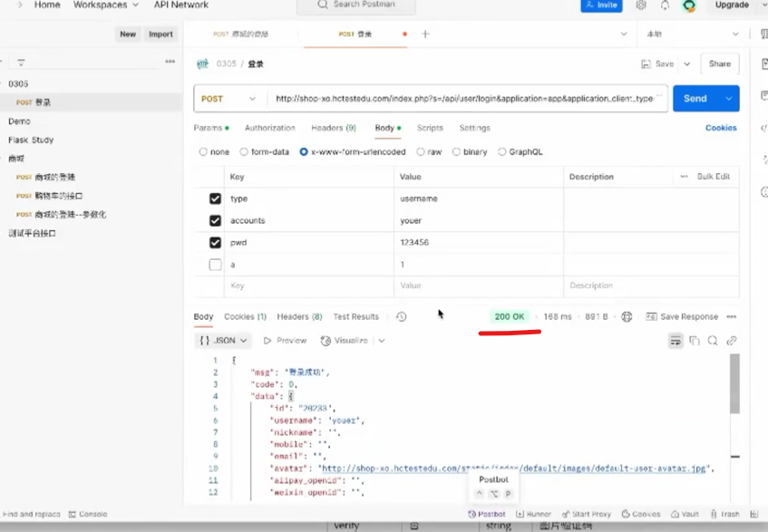Screen dimensions: 768x532
Task: Select form-data body type
Action: pos(244,151)
